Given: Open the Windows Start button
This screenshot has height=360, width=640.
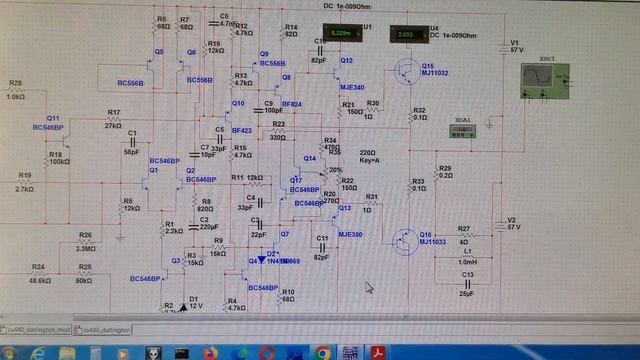Looking at the screenshot, I should [9, 353].
